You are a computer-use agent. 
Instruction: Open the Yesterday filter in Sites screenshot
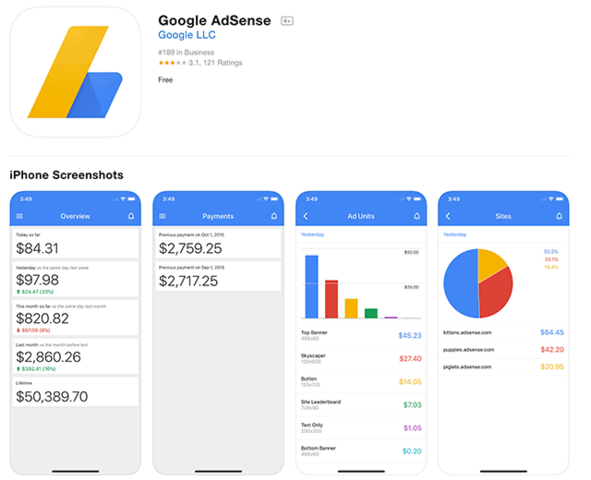[455, 235]
